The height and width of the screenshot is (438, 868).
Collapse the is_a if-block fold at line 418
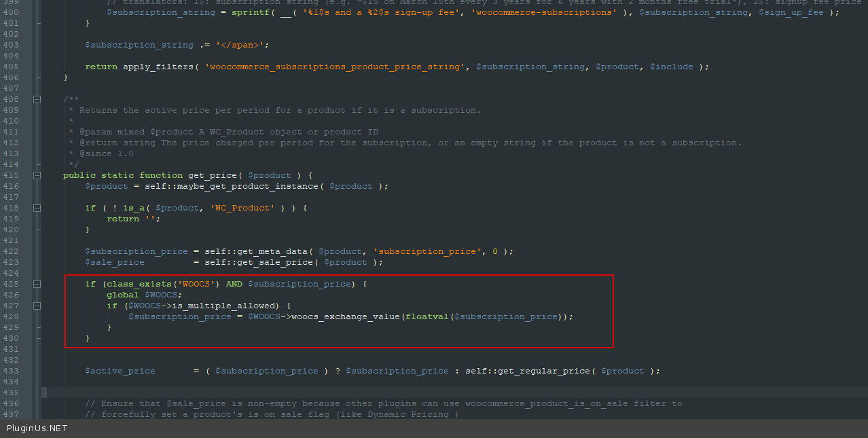point(37,208)
